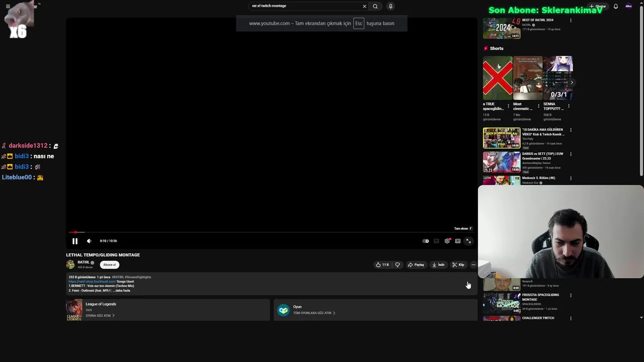Mute the video volume
The image size is (644, 362).
coord(89,241)
